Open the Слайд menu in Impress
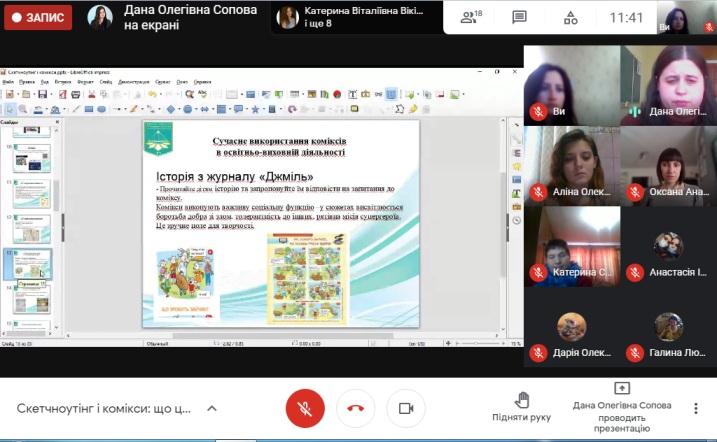 tap(106, 82)
